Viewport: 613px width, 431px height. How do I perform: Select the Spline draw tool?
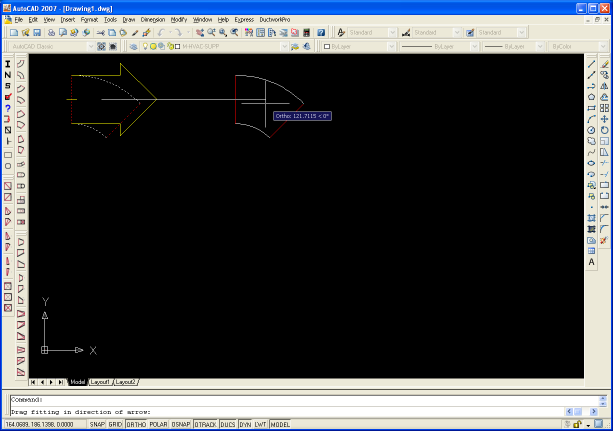tap(591, 152)
